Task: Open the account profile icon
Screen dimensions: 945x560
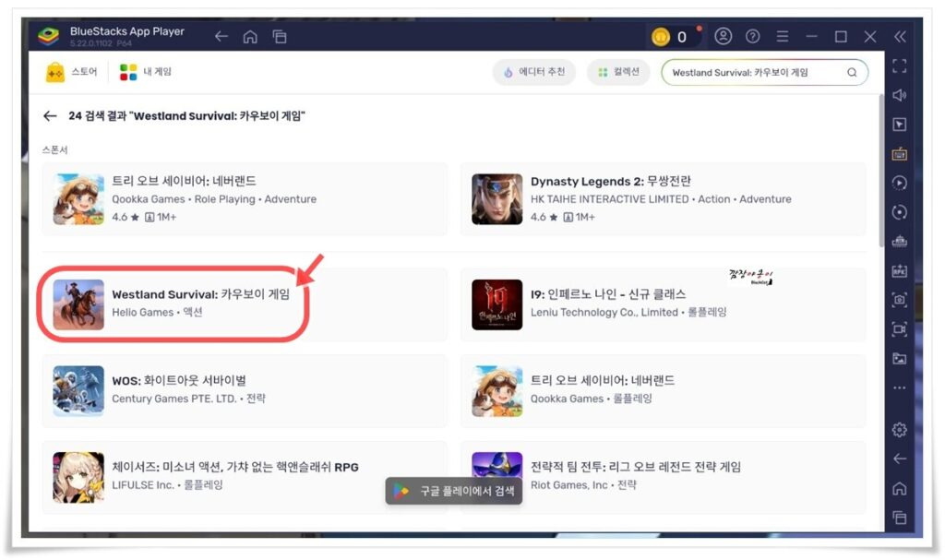Action: pos(724,36)
